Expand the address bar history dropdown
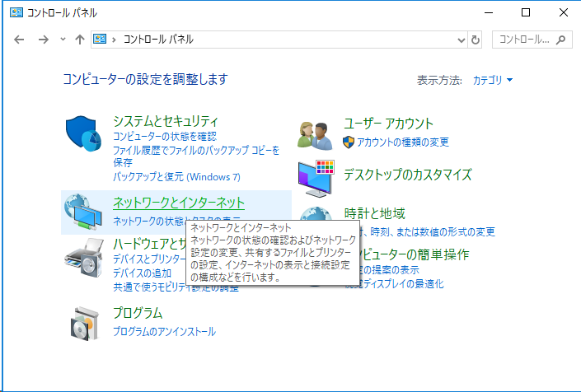Image resolution: width=581 pixels, height=392 pixels. click(462, 40)
